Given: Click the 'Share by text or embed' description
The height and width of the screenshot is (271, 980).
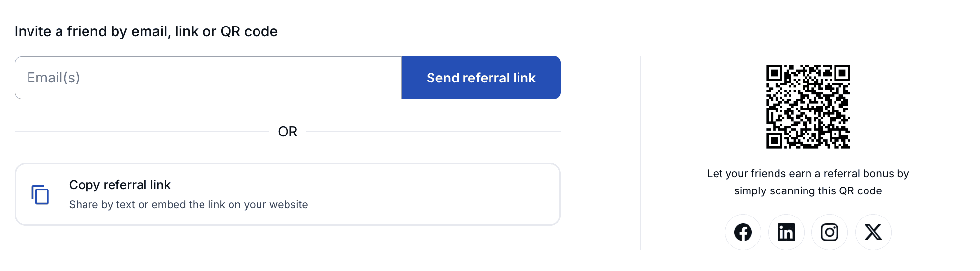Looking at the screenshot, I should click(188, 205).
